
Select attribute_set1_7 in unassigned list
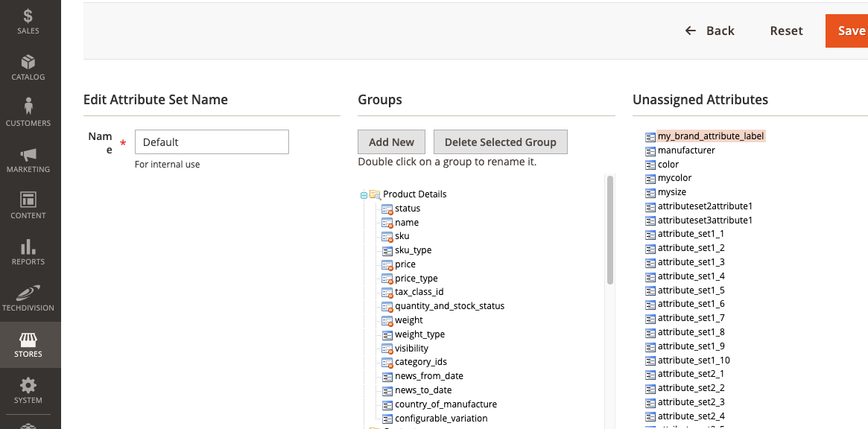coord(691,318)
